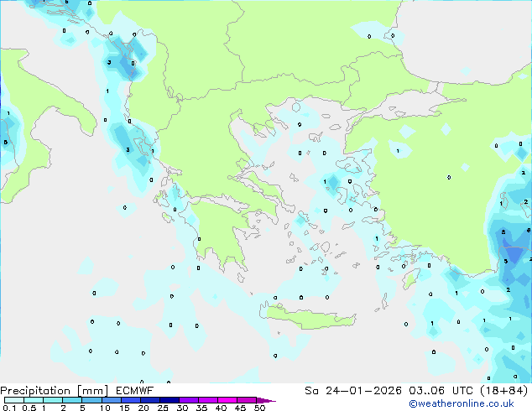Select the 25–30 mm navy legend swatch
The width and height of the screenshot is (532, 411).
point(169,400)
